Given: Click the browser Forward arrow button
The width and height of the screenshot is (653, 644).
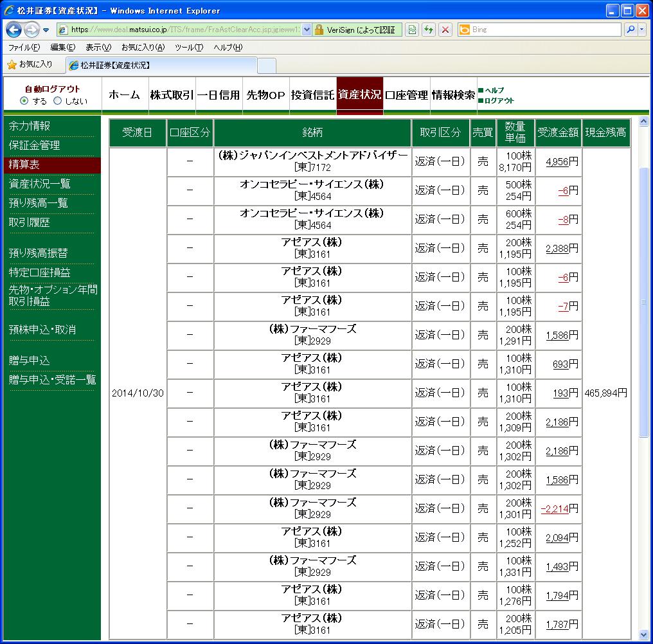Looking at the screenshot, I should click(x=31, y=30).
